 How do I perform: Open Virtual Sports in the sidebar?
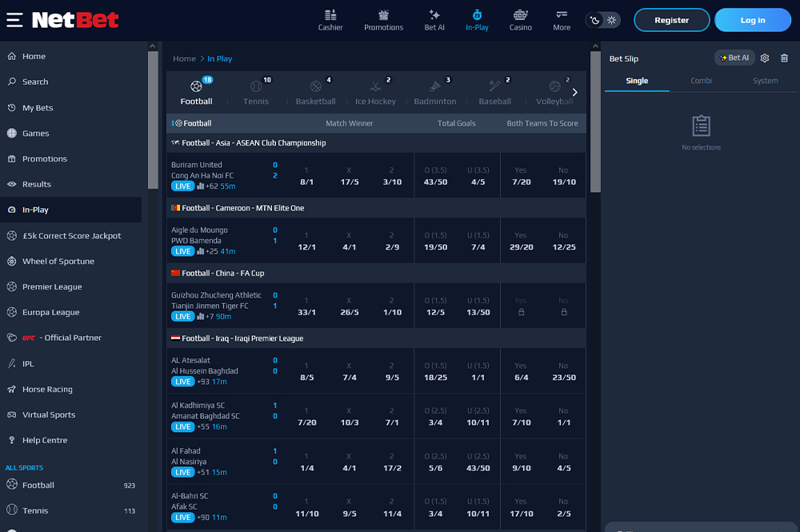71,414
